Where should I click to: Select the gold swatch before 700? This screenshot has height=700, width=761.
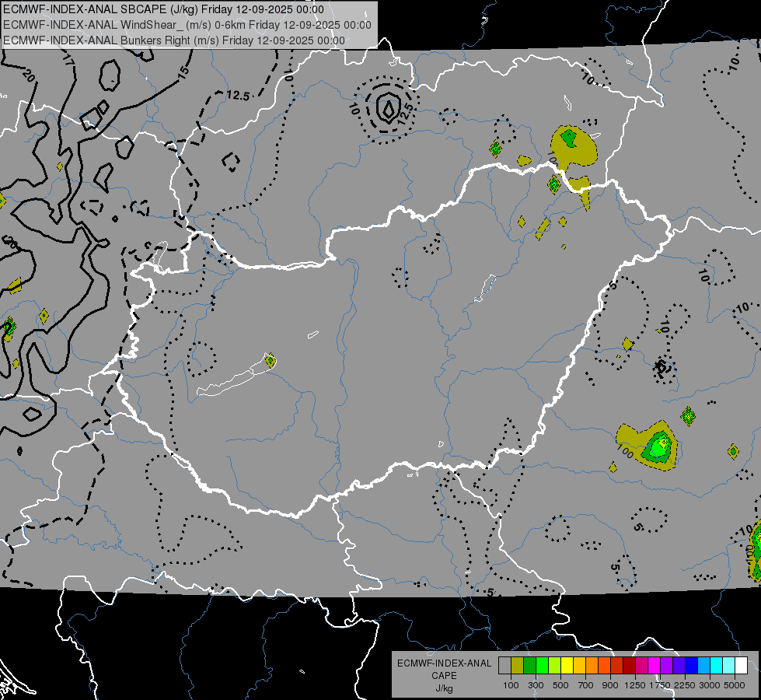pyautogui.click(x=579, y=665)
